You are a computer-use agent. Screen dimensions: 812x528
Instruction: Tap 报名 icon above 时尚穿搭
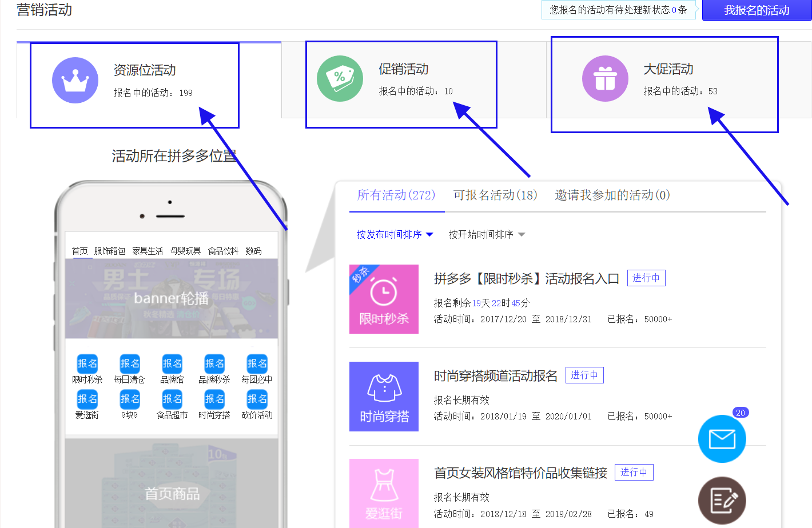point(214,399)
